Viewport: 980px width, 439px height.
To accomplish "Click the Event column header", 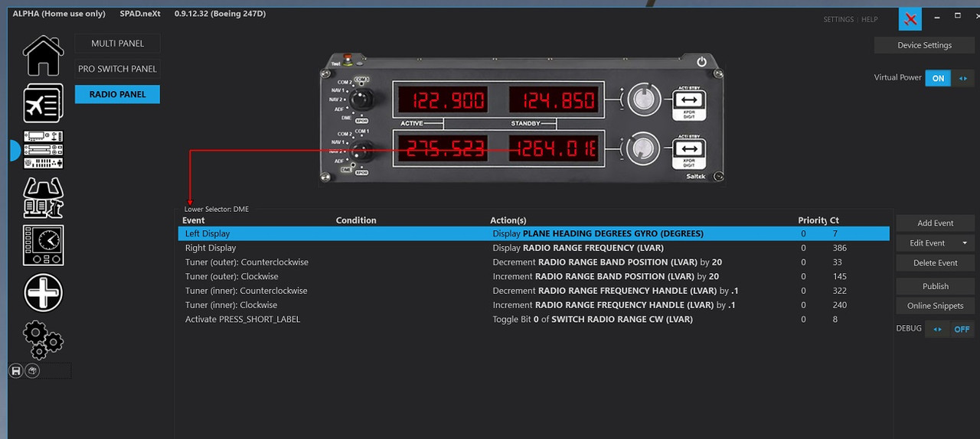I will point(194,220).
